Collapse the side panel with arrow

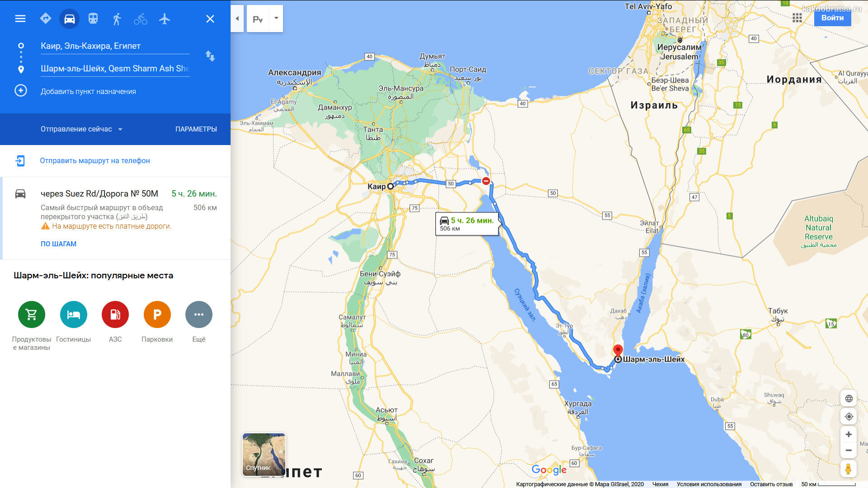pos(237,19)
